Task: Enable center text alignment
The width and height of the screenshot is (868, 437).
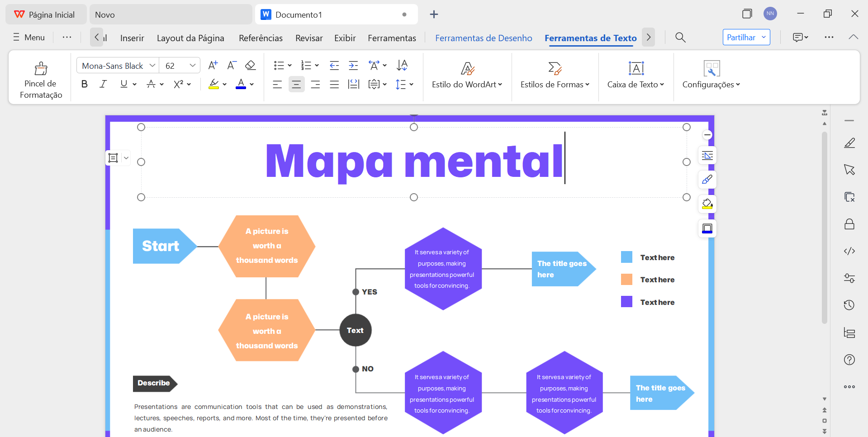Action: [x=296, y=85]
